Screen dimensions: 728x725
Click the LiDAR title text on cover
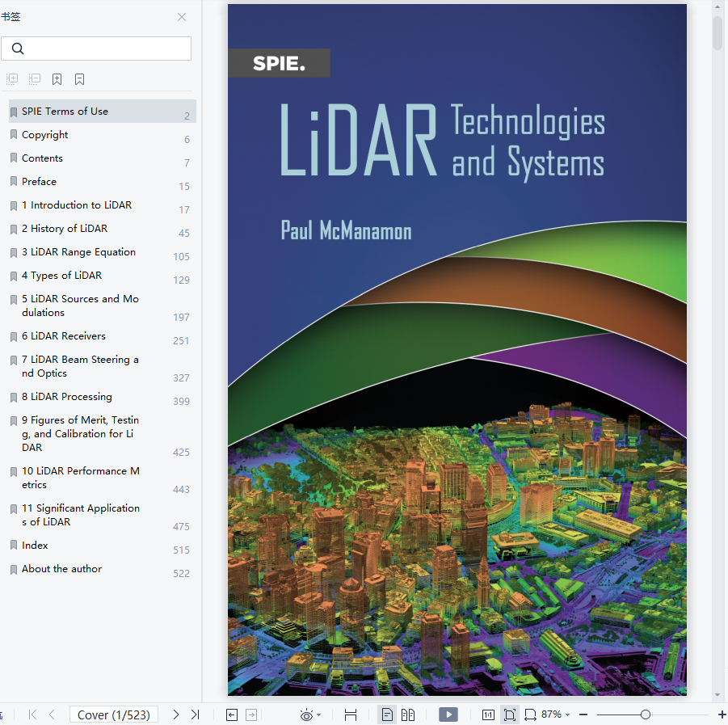tap(359, 139)
